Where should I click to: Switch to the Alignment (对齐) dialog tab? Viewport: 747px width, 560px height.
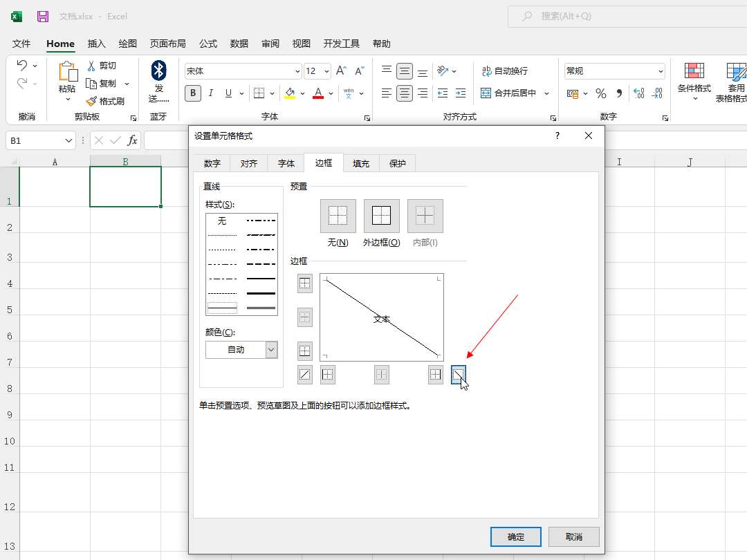pos(249,163)
